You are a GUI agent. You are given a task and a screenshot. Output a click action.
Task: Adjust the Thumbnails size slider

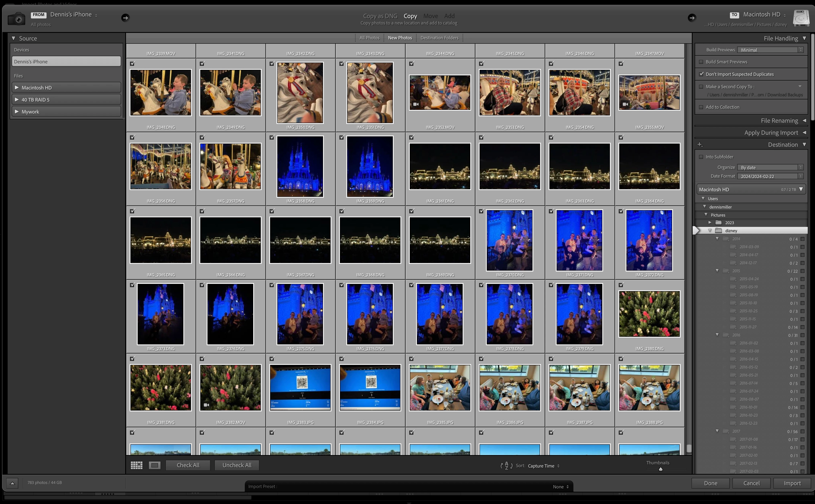661,469
